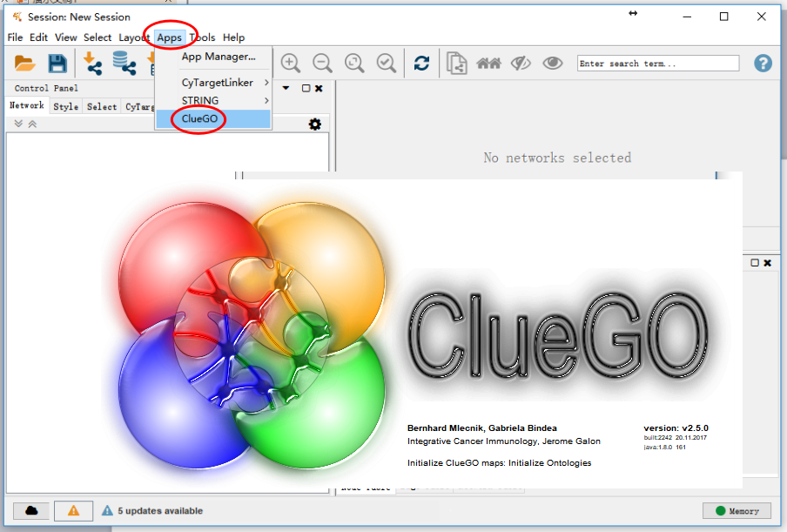Open warning triangle notifications button
The height and width of the screenshot is (532, 787).
73,511
